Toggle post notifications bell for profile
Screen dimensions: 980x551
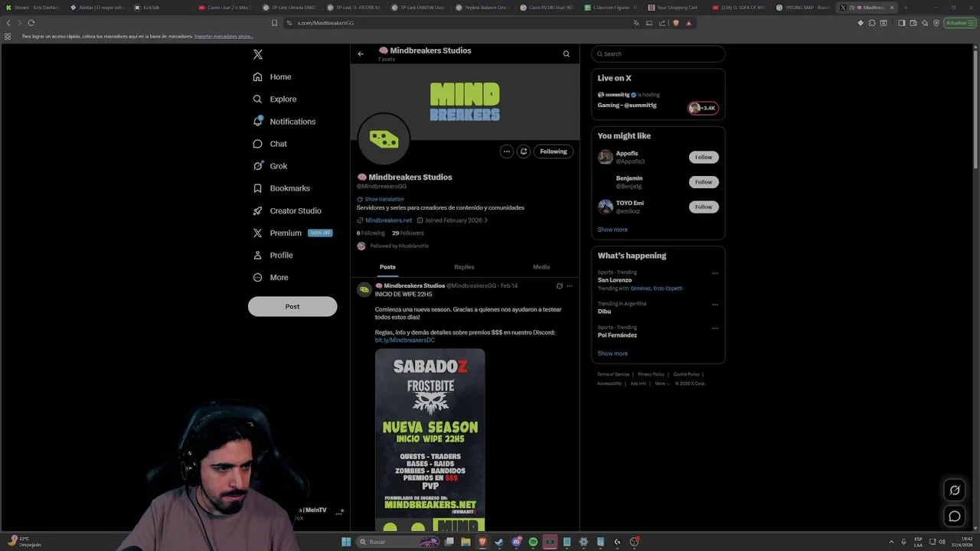(x=524, y=152)
